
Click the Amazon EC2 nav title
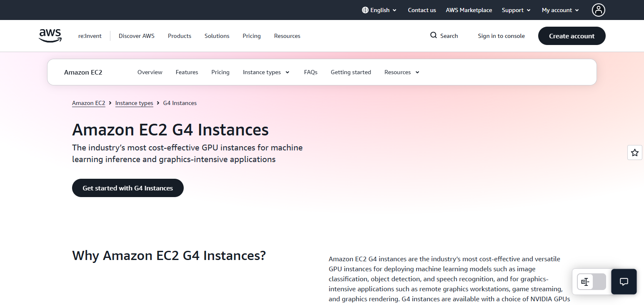(x=83, y=72)
